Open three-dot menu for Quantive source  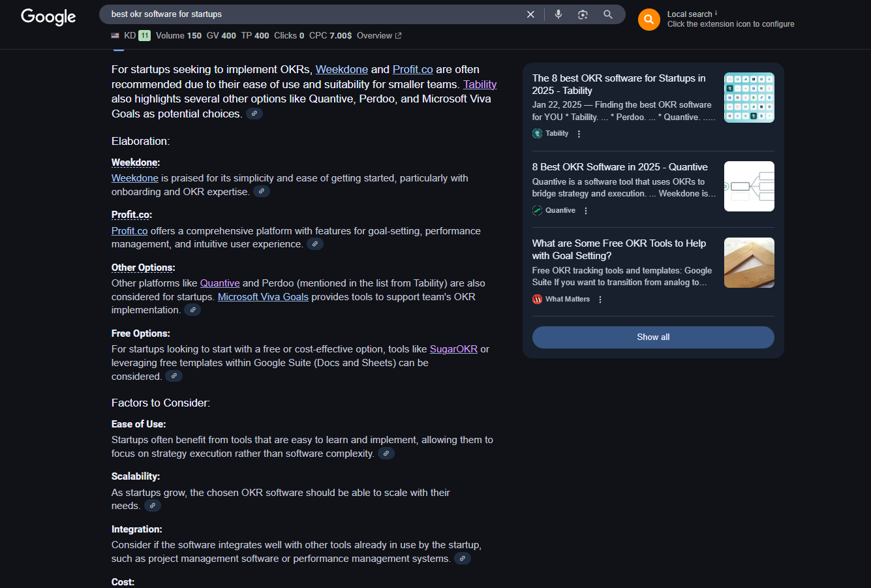click(586, 211)
